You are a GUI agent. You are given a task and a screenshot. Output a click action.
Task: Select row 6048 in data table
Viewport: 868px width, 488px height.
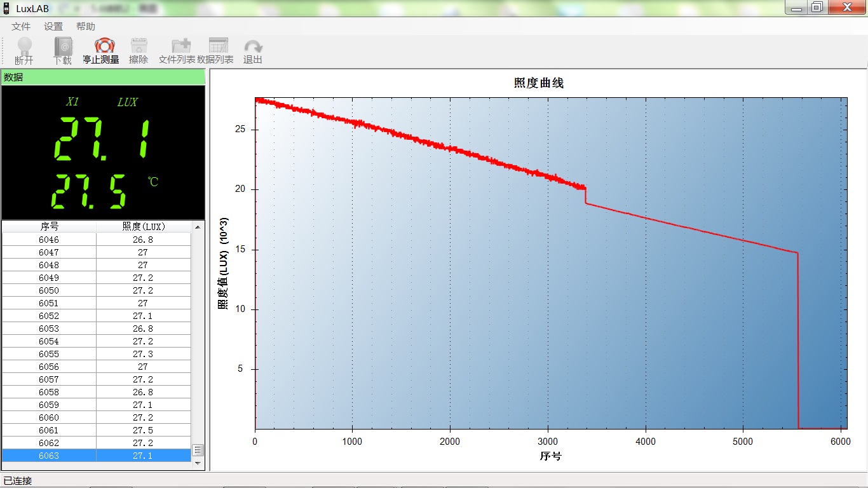[x=97, y=265]
